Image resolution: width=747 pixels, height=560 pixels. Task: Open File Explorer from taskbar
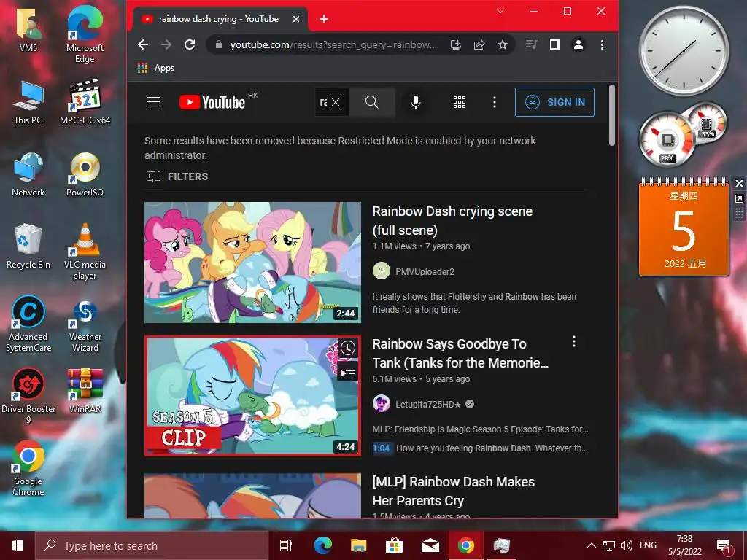pyautogui.click(x=358, y=545)
